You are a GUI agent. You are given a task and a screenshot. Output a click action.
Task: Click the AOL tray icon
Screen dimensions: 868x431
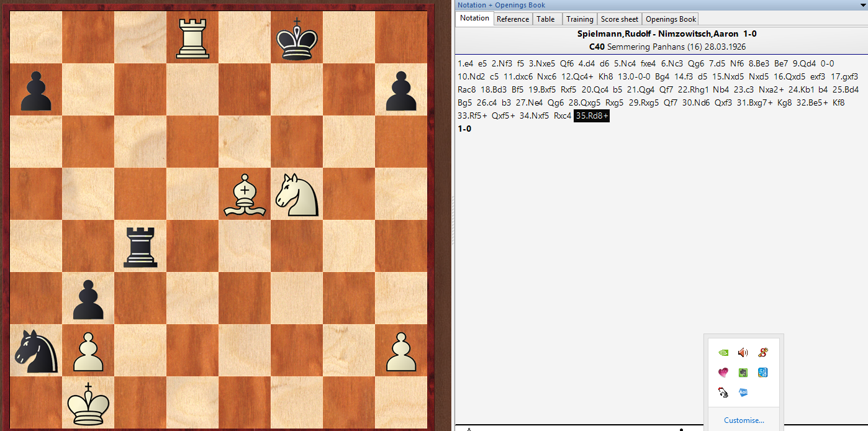pos(743,392)
